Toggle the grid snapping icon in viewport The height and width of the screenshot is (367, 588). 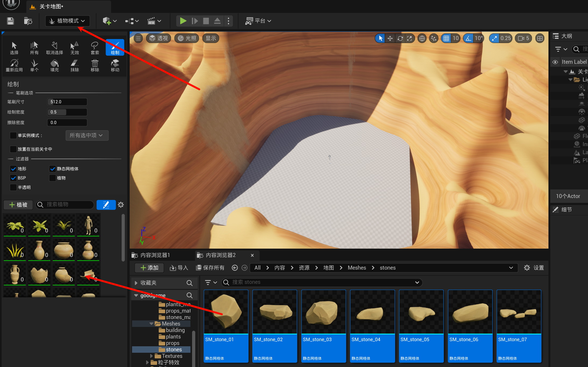[446, 38]
